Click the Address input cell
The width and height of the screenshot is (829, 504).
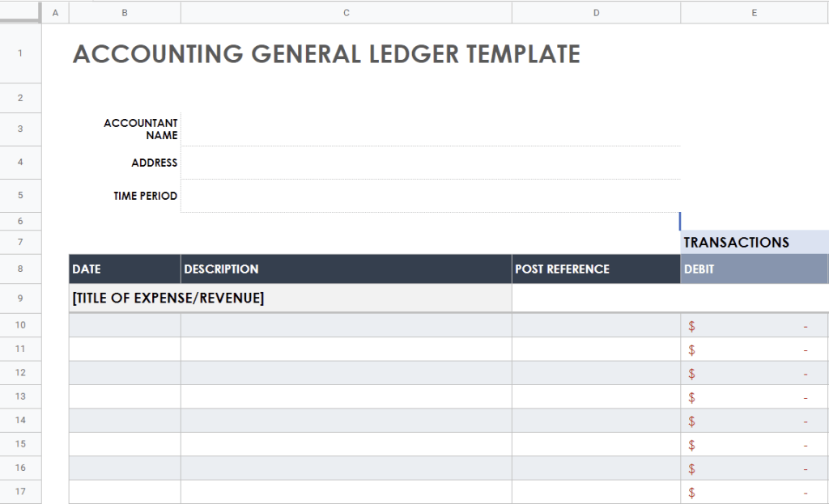click(431, 163)
